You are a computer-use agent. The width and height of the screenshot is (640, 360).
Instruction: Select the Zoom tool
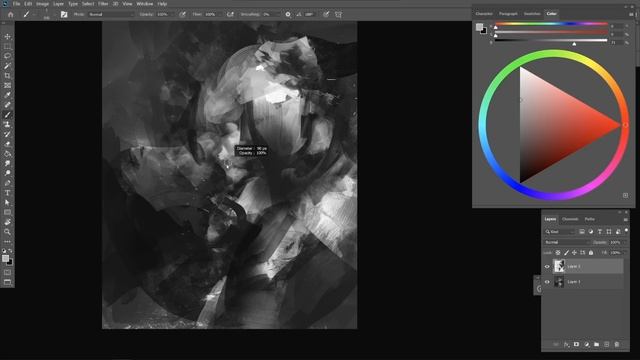7,232
